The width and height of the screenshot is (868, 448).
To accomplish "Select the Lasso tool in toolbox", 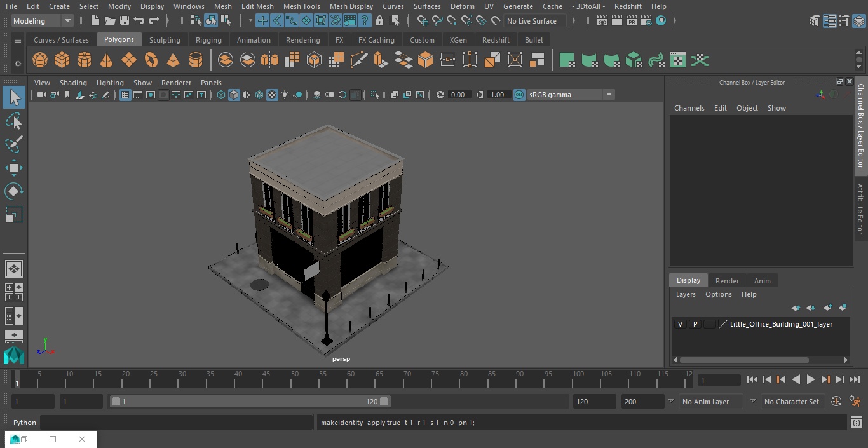I will (14, 121).
